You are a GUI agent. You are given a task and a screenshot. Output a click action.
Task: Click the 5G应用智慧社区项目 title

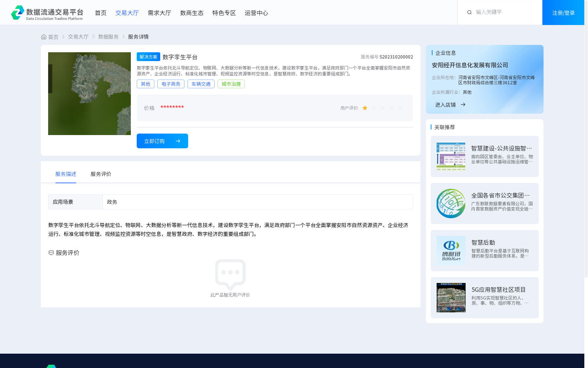(x=499, y=290)
